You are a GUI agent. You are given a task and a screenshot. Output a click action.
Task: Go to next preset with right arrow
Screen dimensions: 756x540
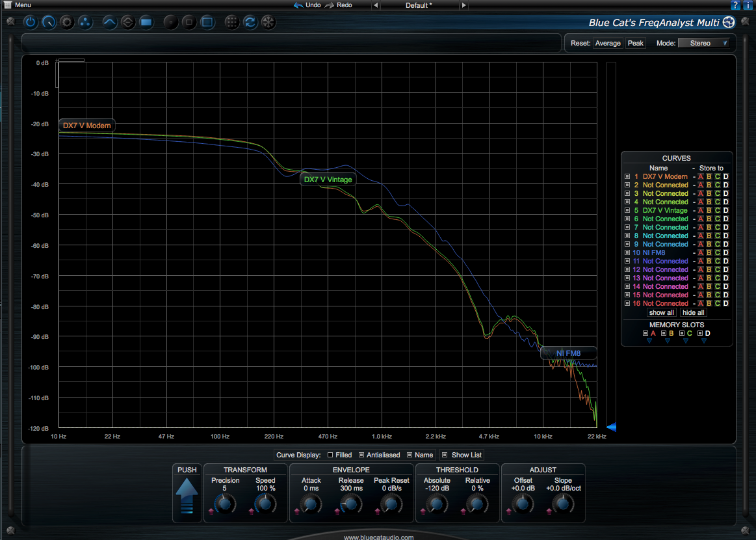pos(464,5)
